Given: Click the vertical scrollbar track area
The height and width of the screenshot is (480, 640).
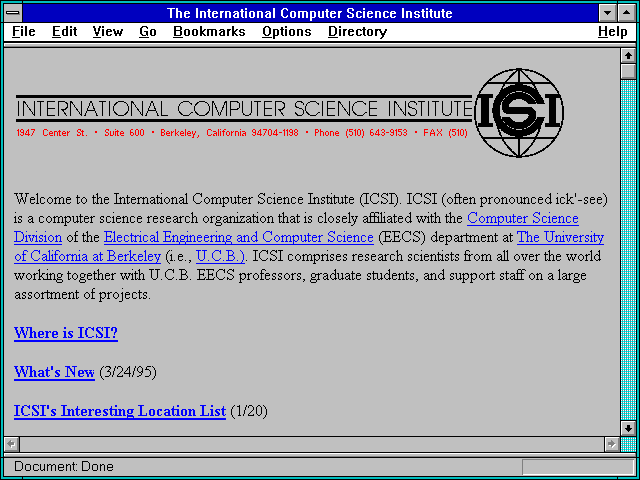Looking at the screenshot, I should pyautogui.click(x=628, y=250).
